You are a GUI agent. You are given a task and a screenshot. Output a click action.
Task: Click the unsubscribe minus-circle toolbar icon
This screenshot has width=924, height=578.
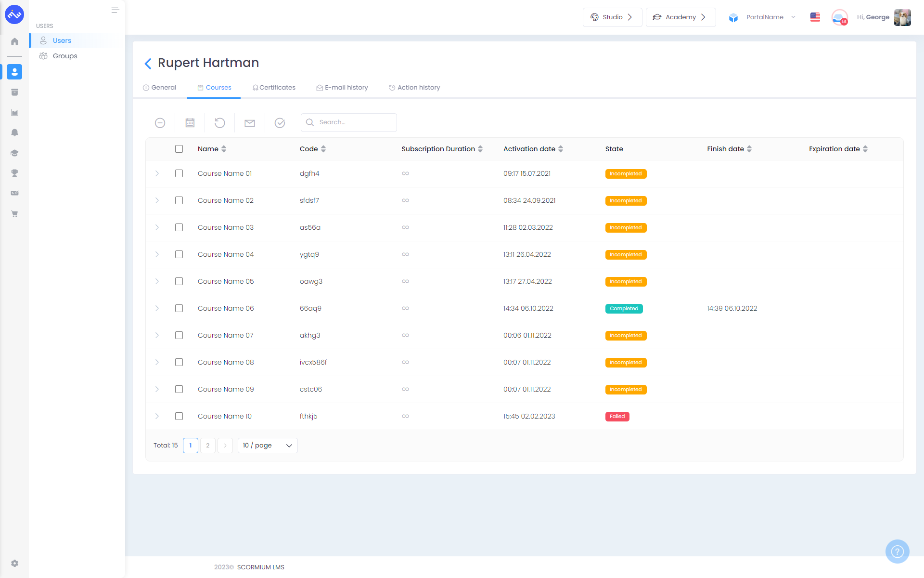(x=160, y=123)
